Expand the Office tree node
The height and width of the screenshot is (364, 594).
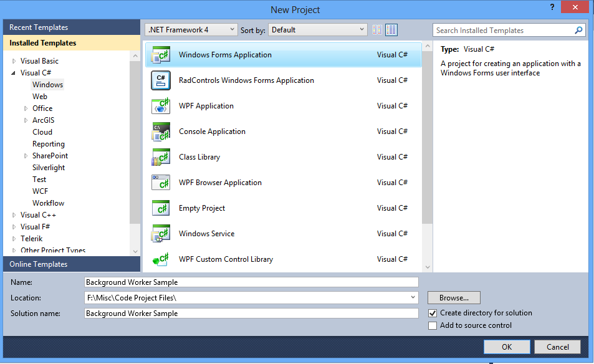(x=26, y=108)
